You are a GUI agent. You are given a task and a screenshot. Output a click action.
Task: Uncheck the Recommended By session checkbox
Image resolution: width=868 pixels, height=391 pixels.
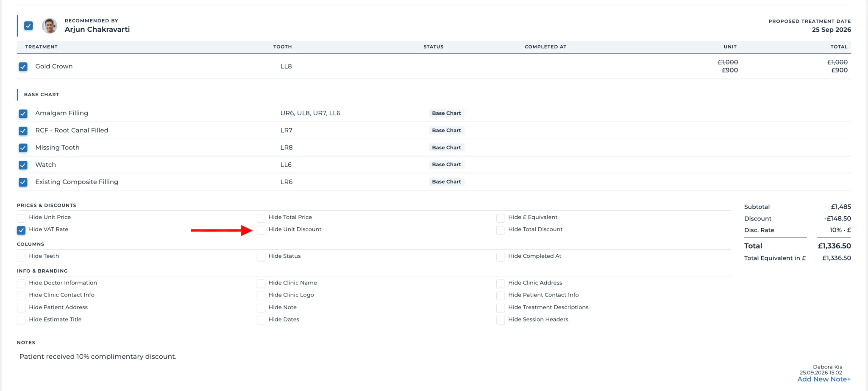[x=28, y=26]
